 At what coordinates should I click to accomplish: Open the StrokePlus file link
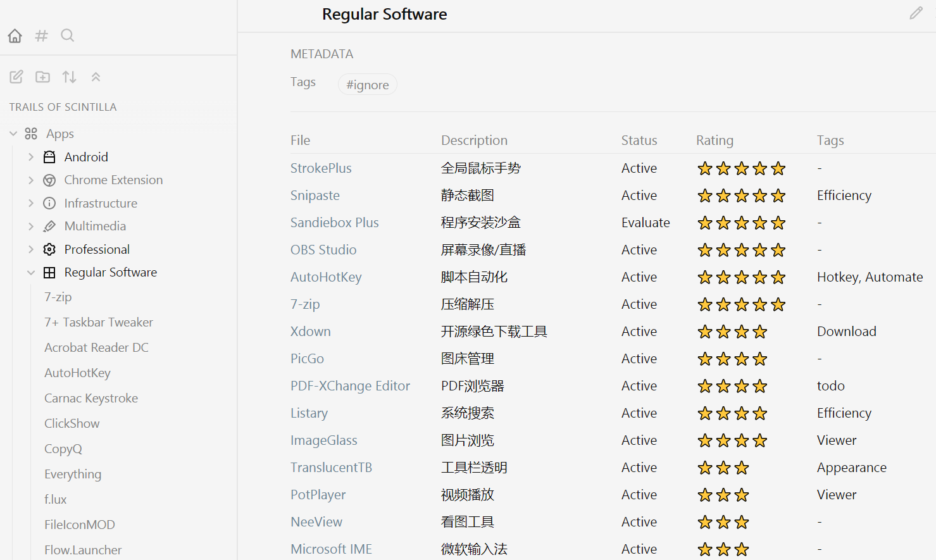(321, 168)
